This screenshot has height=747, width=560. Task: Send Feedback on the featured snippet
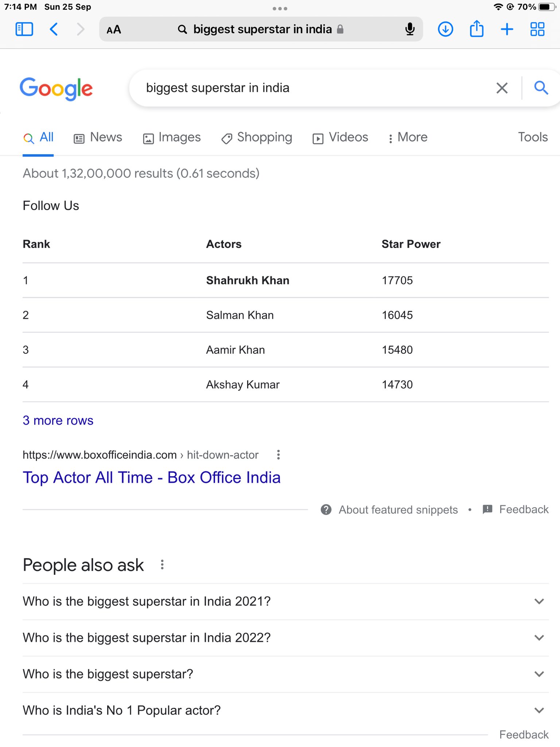click(516, 510)
